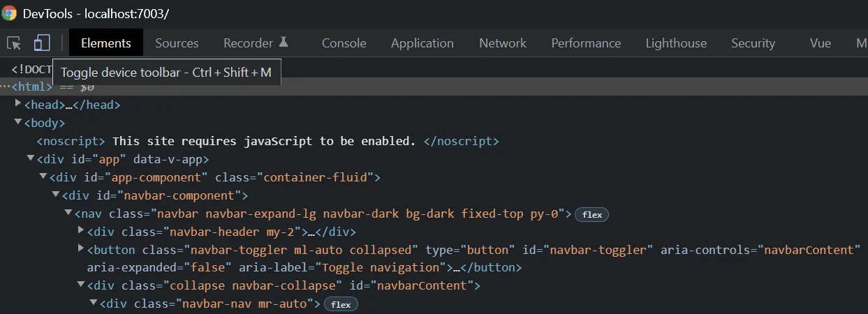Click the ellipsis inside collapsed head element
Screen dimensions: 868x314
click(x=68, y=105)
